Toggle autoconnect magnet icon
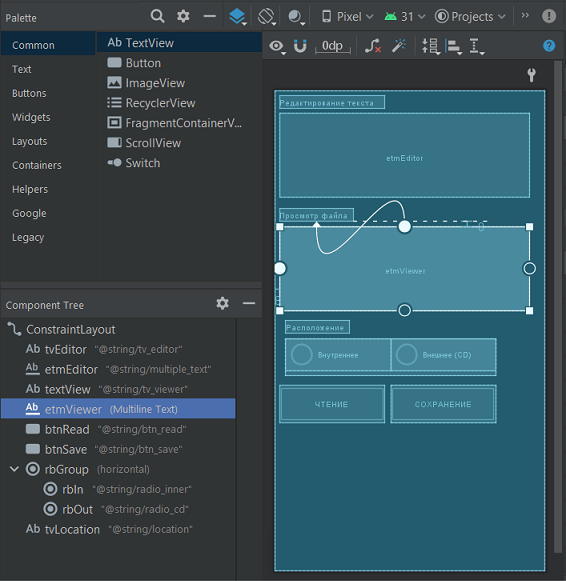This screenshot has height=581, width=566. click(x=300, y=46)
